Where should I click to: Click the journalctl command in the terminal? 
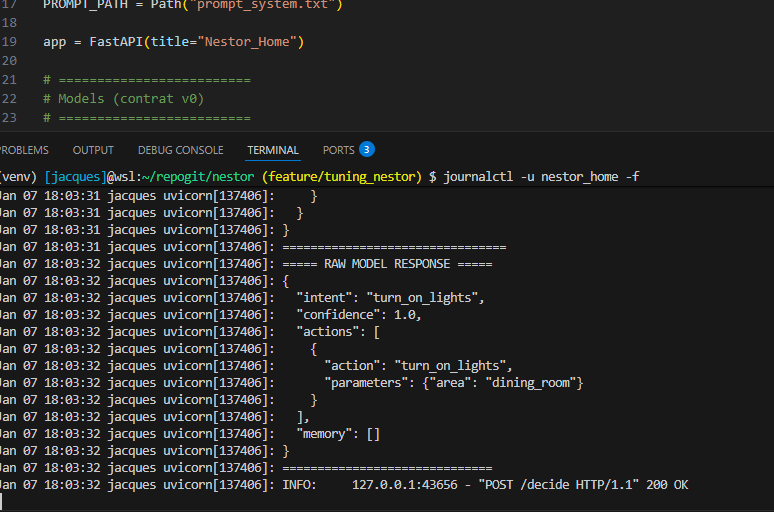coord(542,177)
